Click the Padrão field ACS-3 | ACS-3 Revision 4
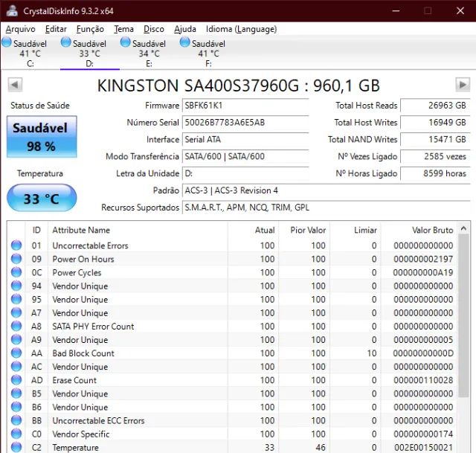Image resolution: width=476 pixels, height=453 pixels. pyautogui.click(x=326, y=190)
